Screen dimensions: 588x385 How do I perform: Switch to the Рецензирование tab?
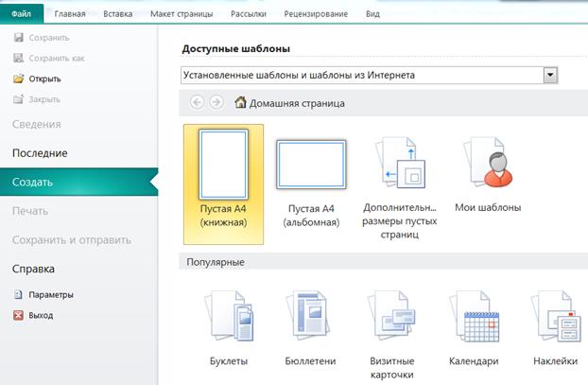[x=316, y=14]
